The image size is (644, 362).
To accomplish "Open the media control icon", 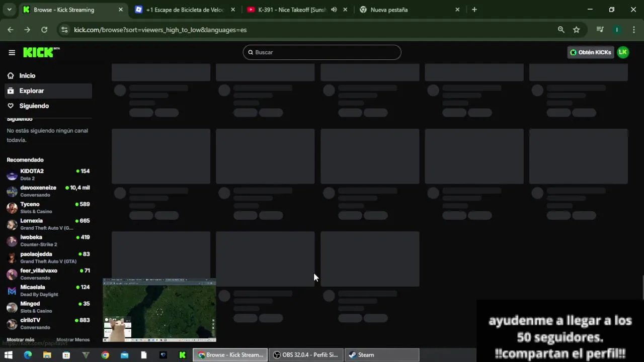I will (600, 30).
